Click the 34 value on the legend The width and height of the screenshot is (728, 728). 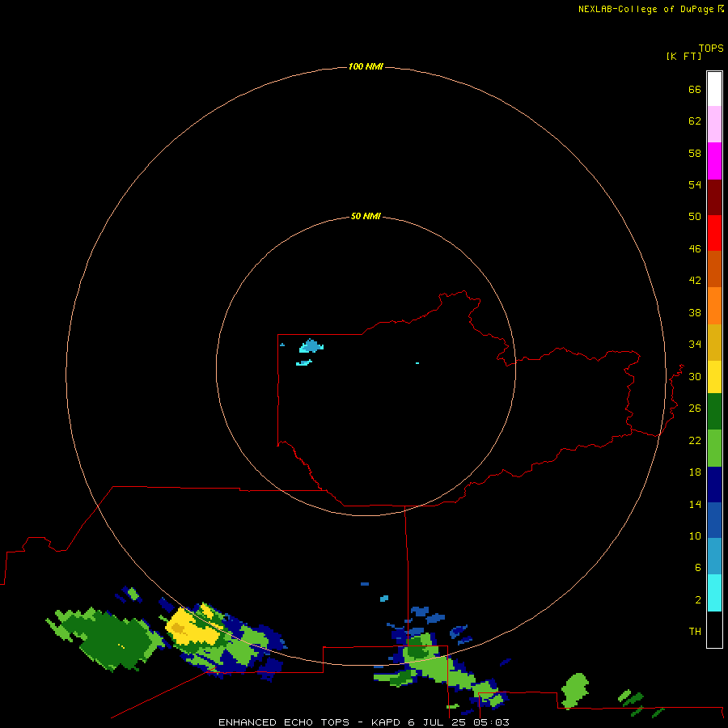[x=695, y=344]
